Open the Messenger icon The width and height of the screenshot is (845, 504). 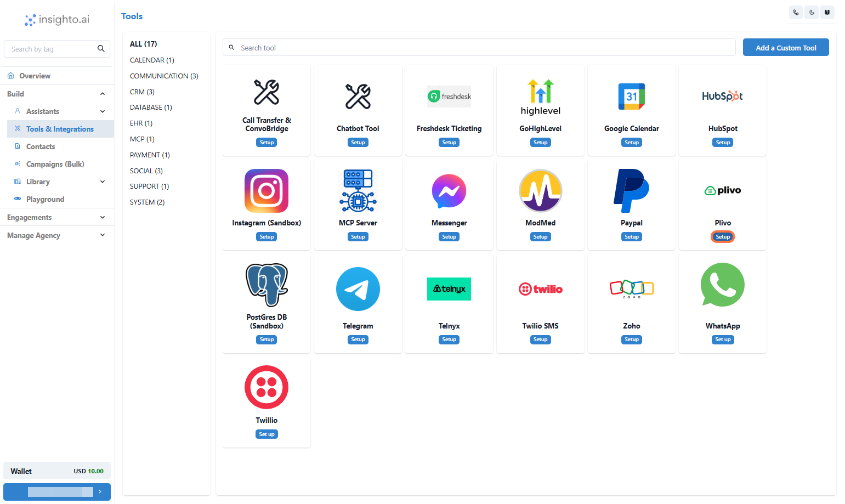[x=449, y=191]
